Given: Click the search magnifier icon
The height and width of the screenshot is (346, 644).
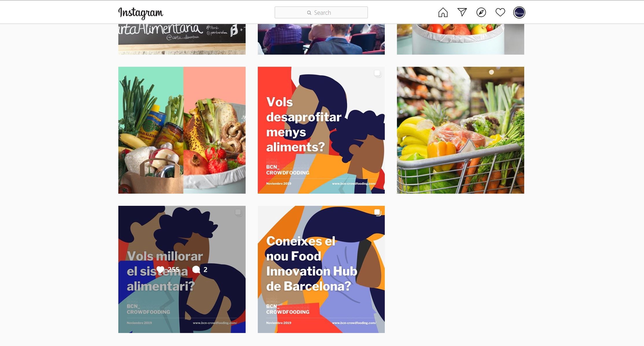Looking at the screenshot, I should pyautogui.click(x=309, y=13).
